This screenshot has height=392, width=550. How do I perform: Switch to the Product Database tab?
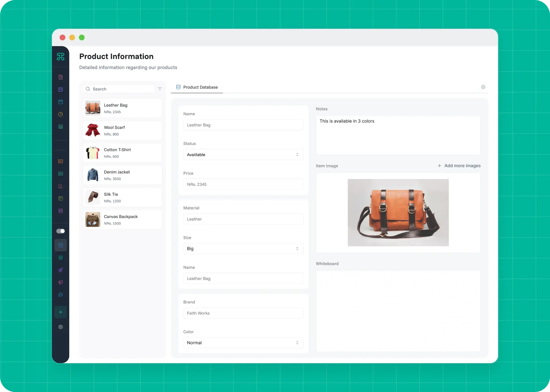click(x=197, y=87)
